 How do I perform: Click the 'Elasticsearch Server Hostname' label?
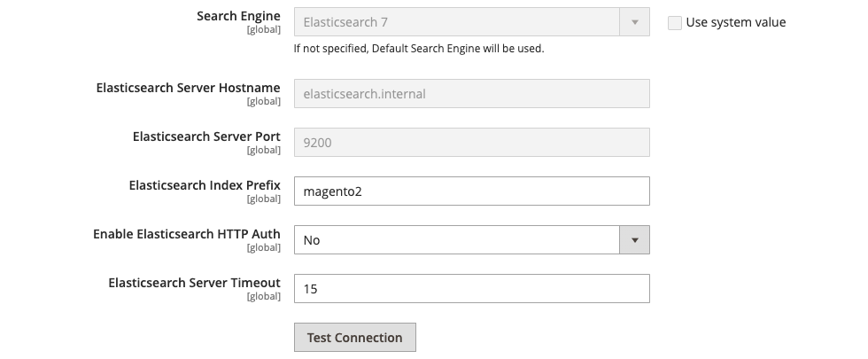tap(188, 88)
